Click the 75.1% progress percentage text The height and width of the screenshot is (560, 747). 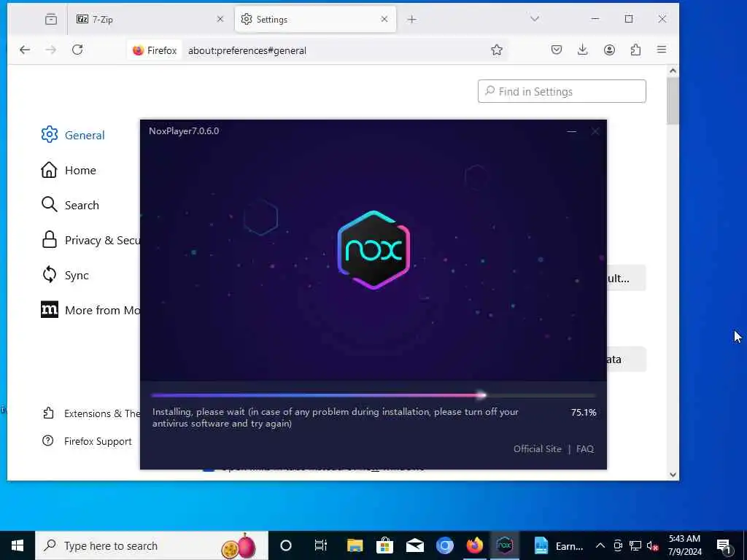tap(584, 413)
